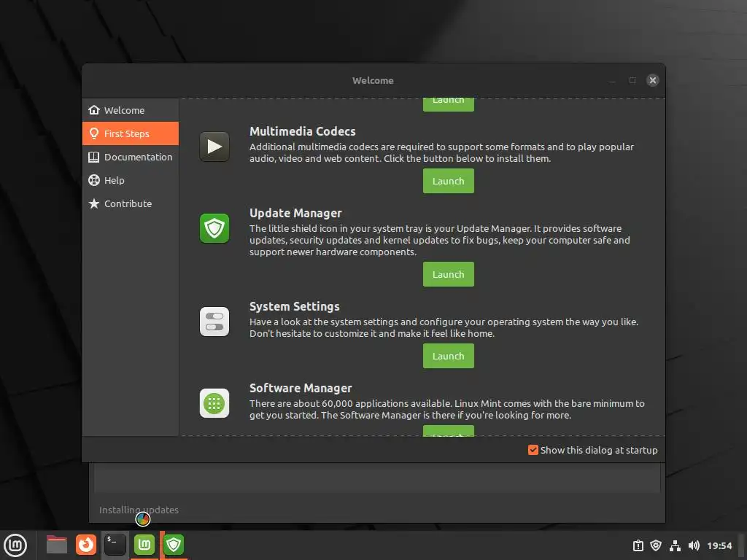Open the Linux Mint start menu
Screen dimensions: 747x560
click(x=16, y=545)
